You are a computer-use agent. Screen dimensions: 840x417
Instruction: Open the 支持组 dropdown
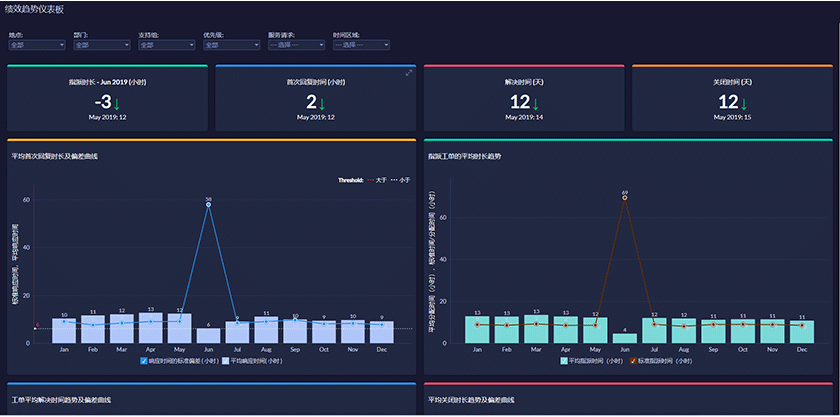(167, 46)
